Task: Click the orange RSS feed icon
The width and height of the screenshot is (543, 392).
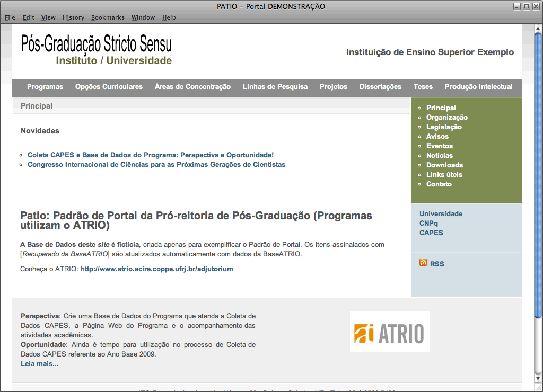Action: pos(423,263)
